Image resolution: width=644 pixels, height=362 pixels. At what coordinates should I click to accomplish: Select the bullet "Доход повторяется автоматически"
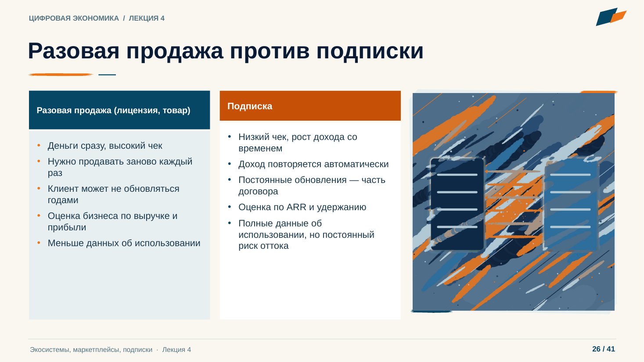point(313,164)
